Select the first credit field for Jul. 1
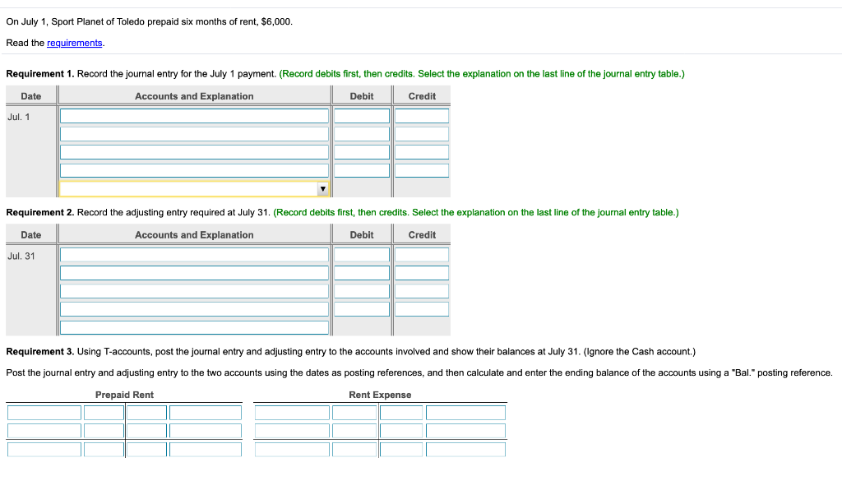 point(422,116)
